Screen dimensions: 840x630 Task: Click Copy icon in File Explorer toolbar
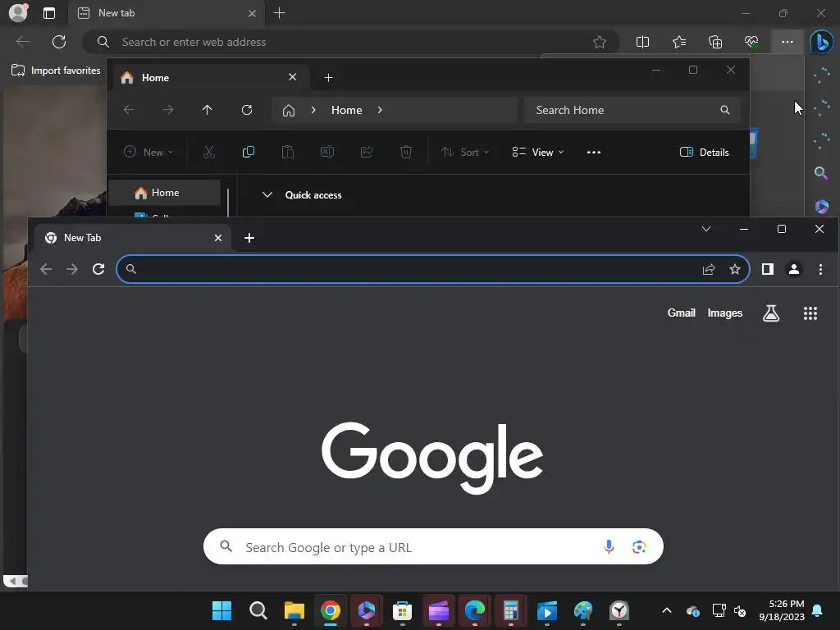[x=248, y=152]
